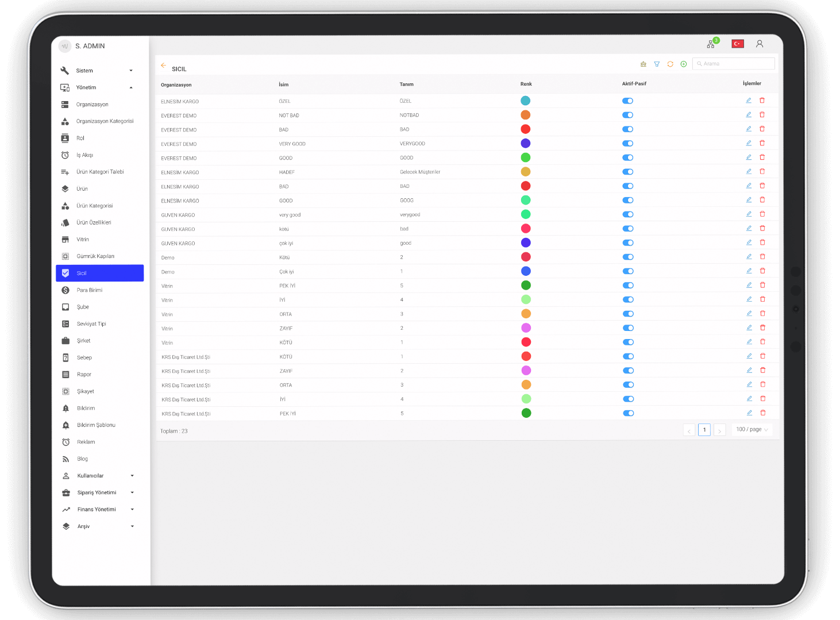Toggle active switch for GUVEN KARGO çok iyi
This screenshot has width=840, height=620.
pyautogui.click(x=628, y=243)
